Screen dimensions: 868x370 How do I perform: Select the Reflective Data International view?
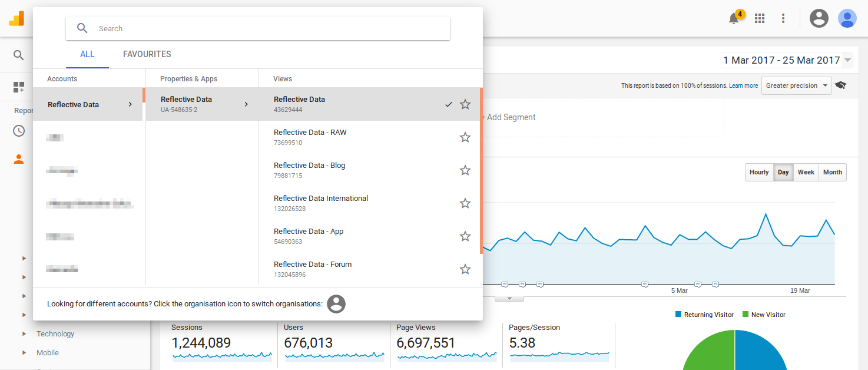pos(370,203)
